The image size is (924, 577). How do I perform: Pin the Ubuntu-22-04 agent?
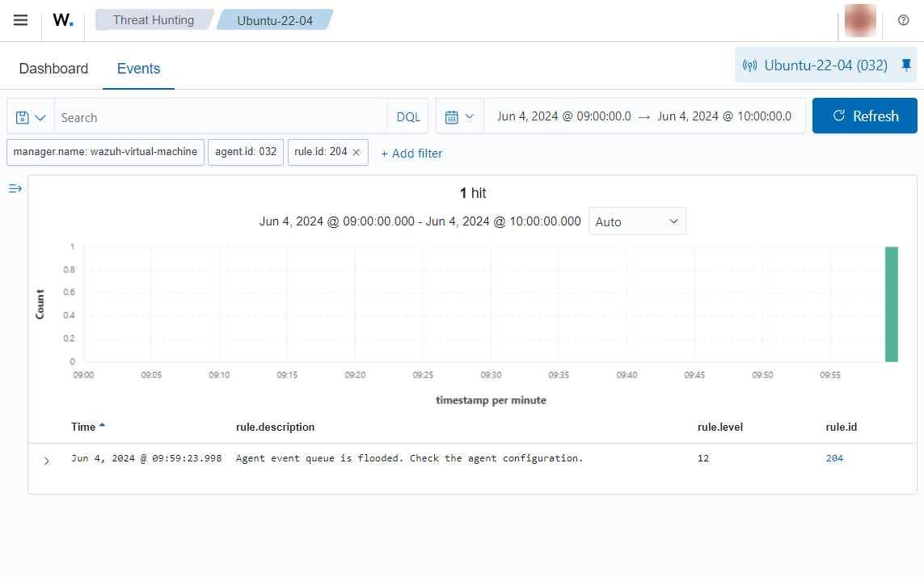(905, 65)
